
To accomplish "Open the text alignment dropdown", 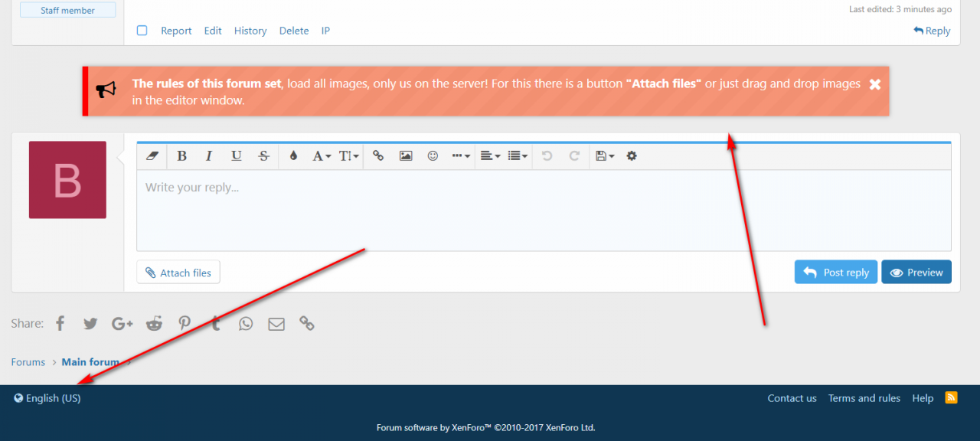I will [x=490, y=156].
